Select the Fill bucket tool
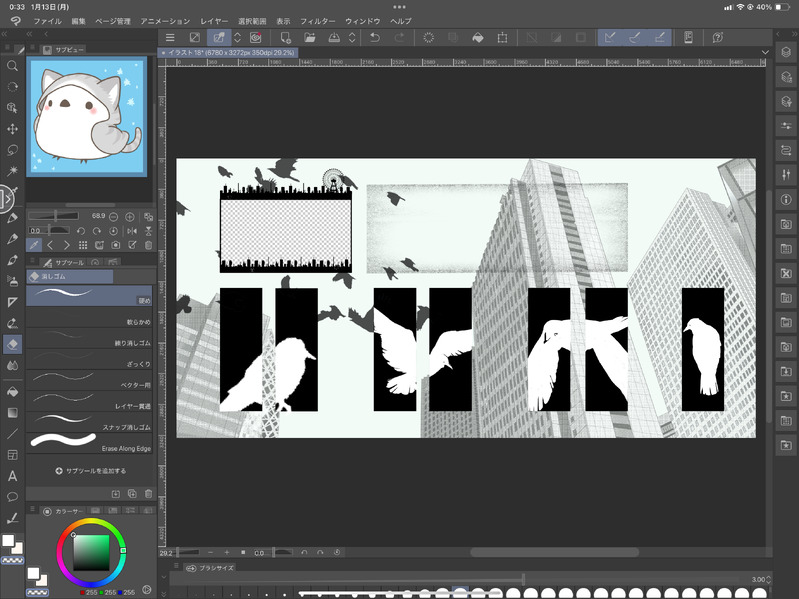This screenshot has width=799, height=599. coord(12,390)
